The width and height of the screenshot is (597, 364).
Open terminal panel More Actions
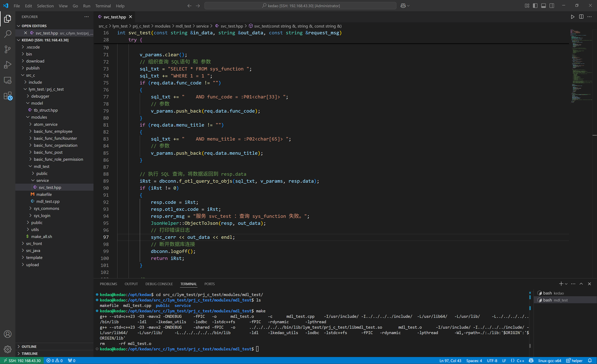coord(573,284)
